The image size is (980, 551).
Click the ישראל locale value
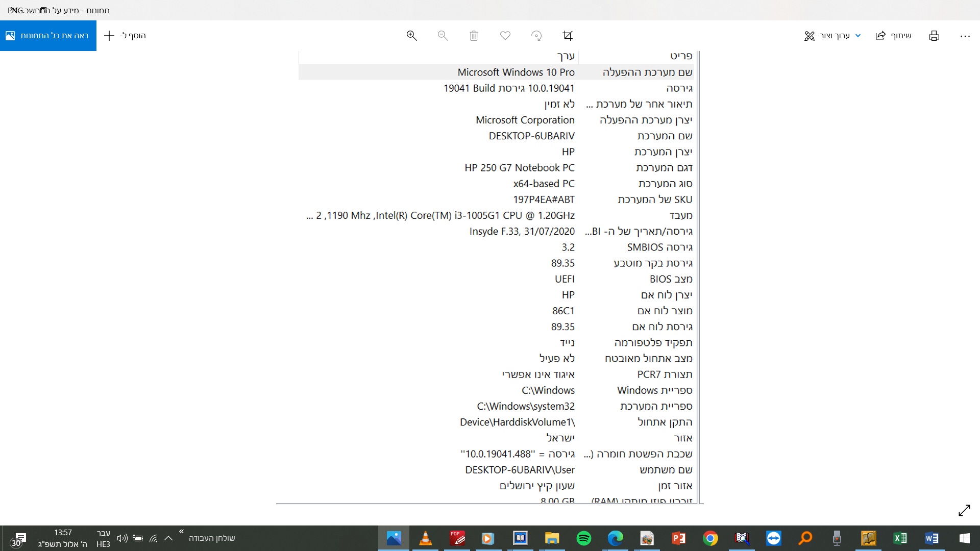point(560,438)
